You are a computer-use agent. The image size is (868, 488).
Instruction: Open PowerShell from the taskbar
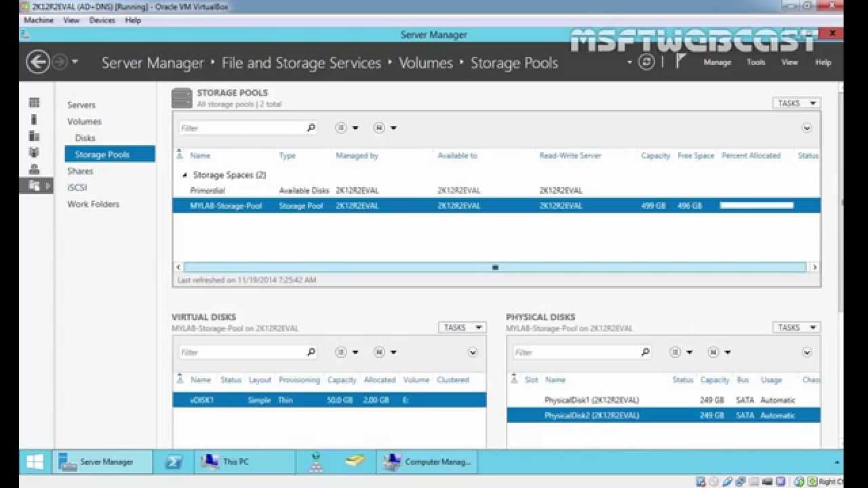tap(174, 462)
